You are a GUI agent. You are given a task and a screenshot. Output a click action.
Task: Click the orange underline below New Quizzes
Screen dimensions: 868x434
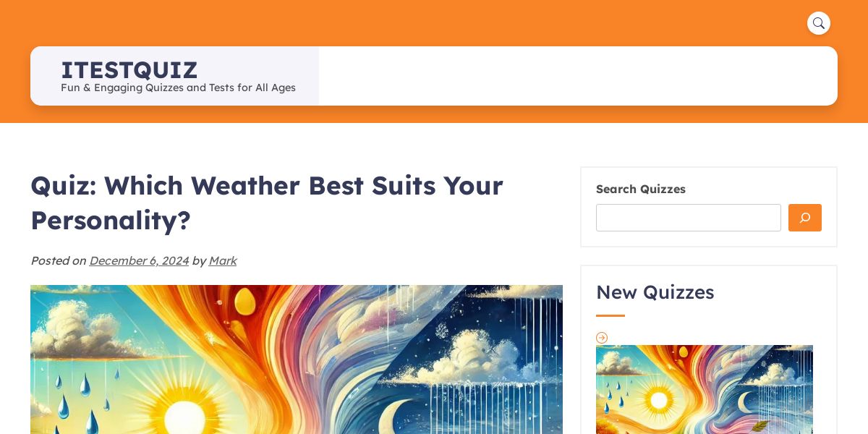[610, 315]
